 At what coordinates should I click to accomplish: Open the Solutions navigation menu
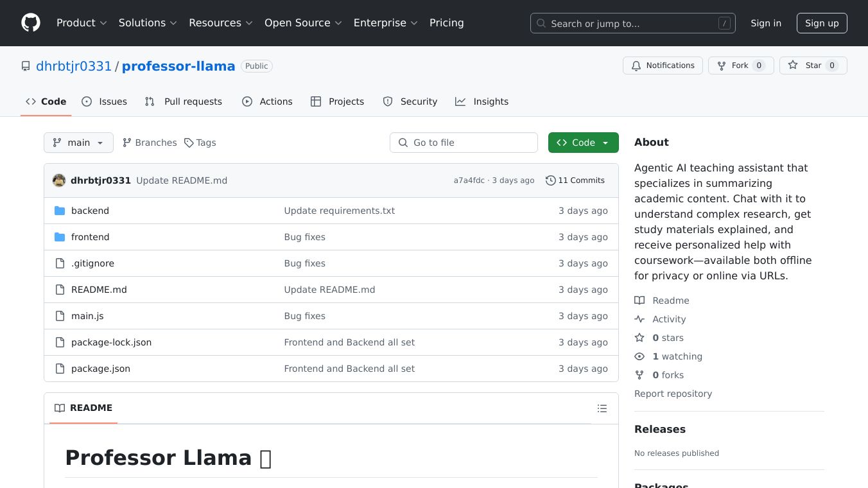pyautogui.click(x=148, y=23)
